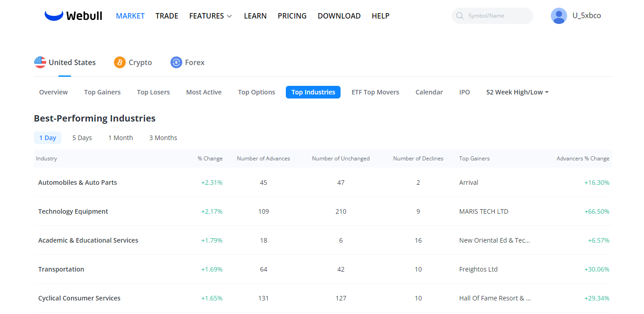Open the user avatar icon
Screen dimensions: 644x314
559,16
